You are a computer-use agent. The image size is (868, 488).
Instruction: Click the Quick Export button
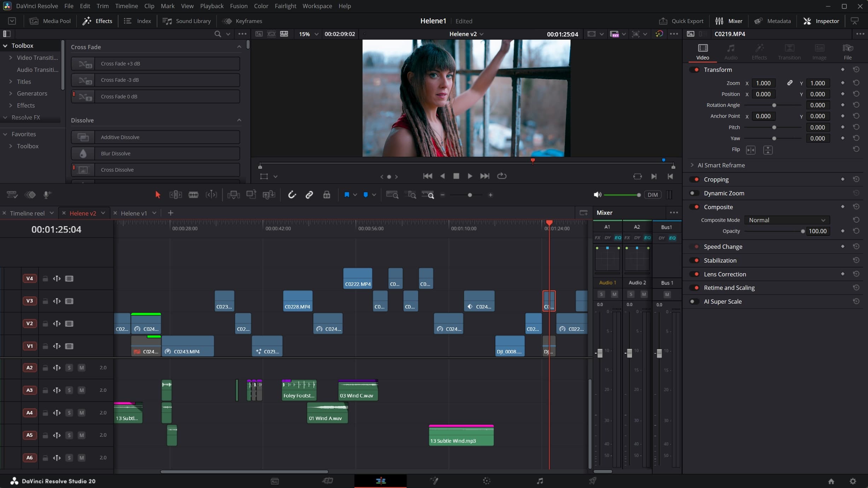682,21
